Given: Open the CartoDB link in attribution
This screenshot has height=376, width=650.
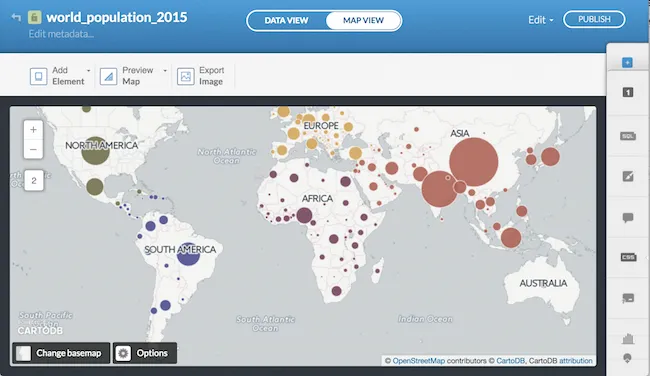Looking at the screenshot, I should (510, 361).
